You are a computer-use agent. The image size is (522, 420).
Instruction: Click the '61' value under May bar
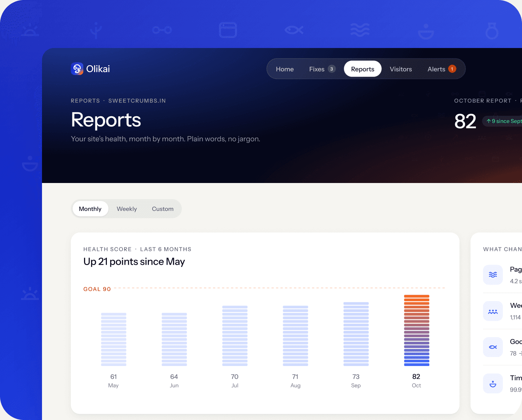(114, 376)
